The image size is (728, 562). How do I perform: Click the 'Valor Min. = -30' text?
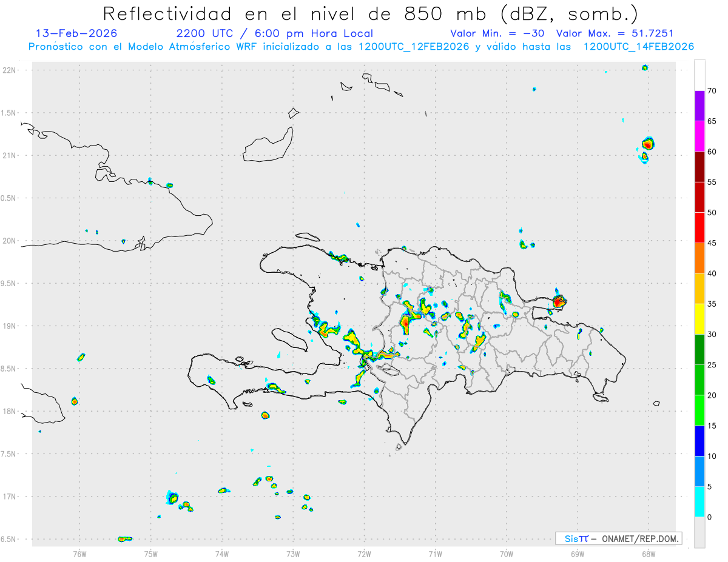pyautogui.click(x=499, y=33)
